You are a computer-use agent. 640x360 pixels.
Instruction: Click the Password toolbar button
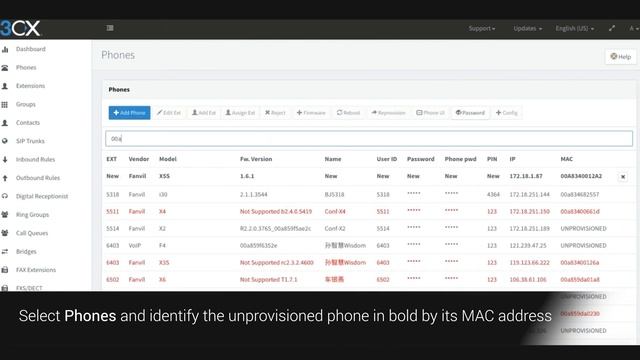pyautogui.click(x=470, y=113)
